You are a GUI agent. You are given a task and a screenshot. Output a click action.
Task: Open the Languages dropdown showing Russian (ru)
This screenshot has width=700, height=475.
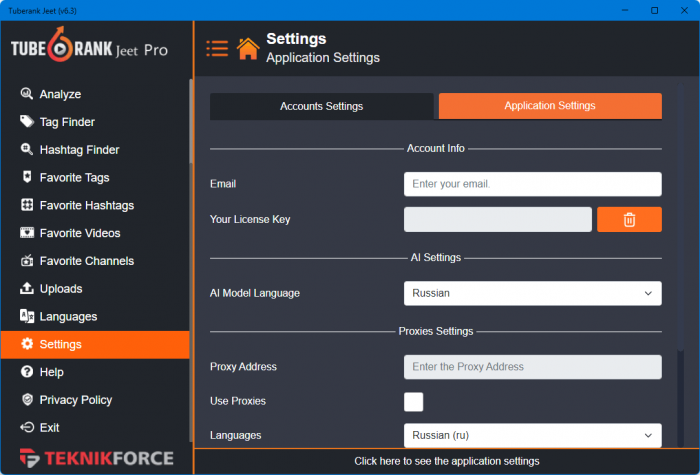pyautogui.click(x=532, y=436)
